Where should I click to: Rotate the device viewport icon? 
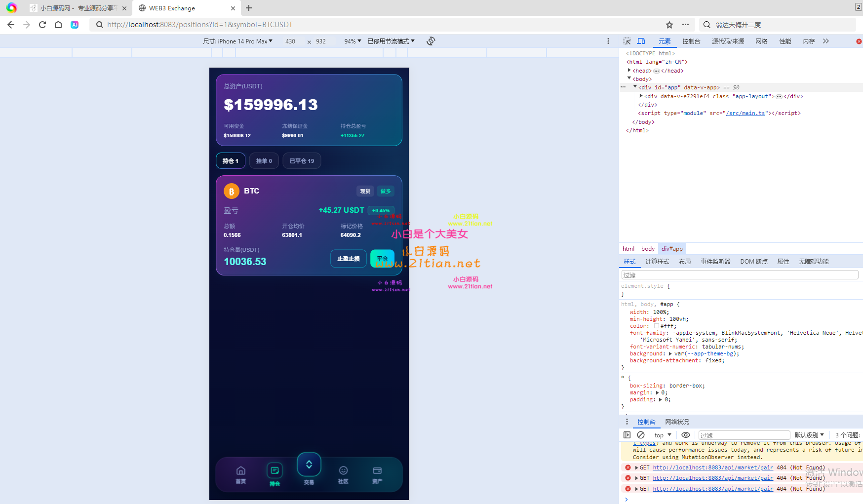pos(431,41)
